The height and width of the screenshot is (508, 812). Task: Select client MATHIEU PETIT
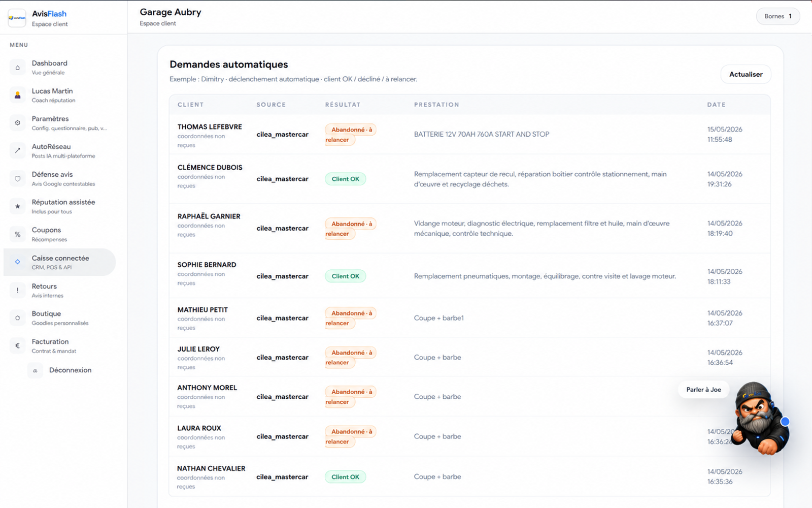click(202, 310)
